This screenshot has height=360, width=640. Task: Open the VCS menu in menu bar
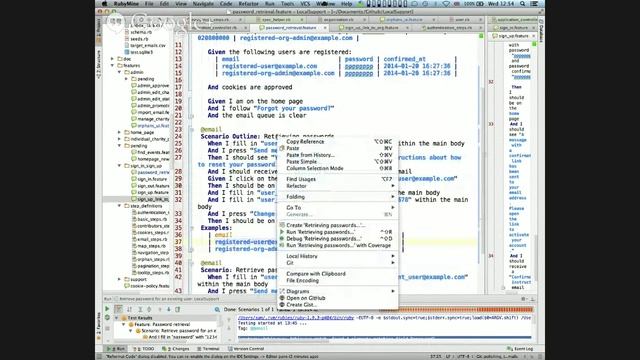pyautogui.click(x=305, y=4)
